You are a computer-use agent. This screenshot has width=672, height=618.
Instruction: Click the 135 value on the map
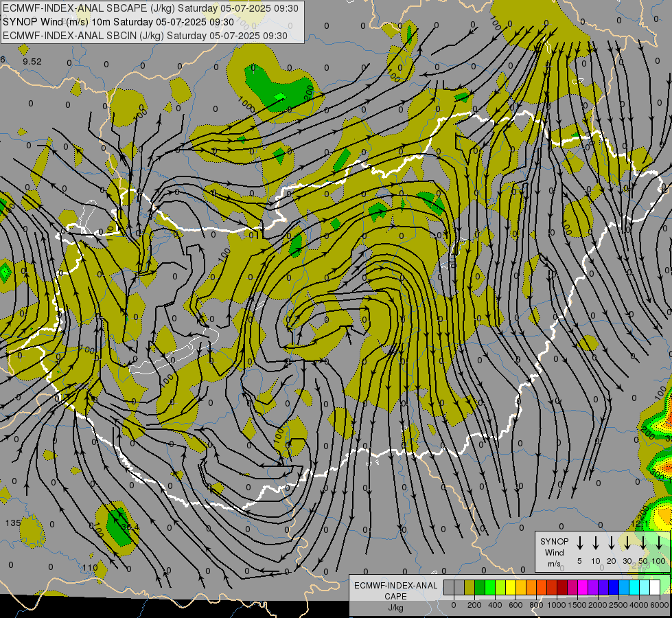tap(13, 523)
